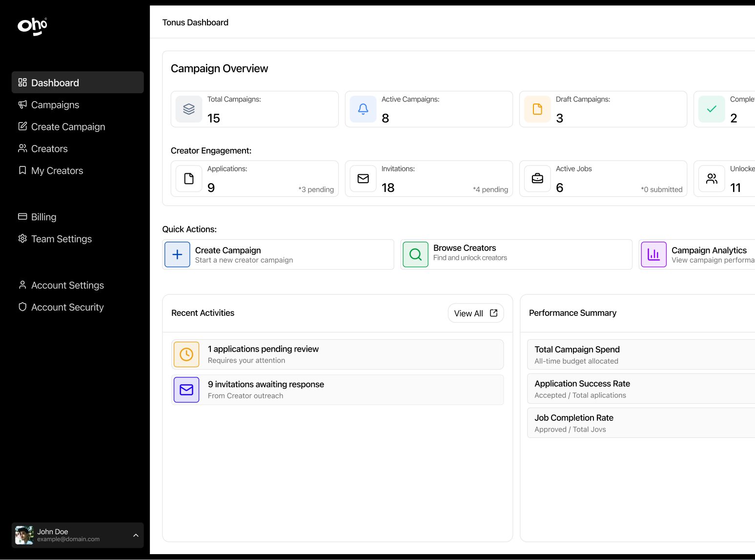This screenshot has width=755, height=560.
Task: Click the Campaigns megaphone icon
Action: [22, 104]
